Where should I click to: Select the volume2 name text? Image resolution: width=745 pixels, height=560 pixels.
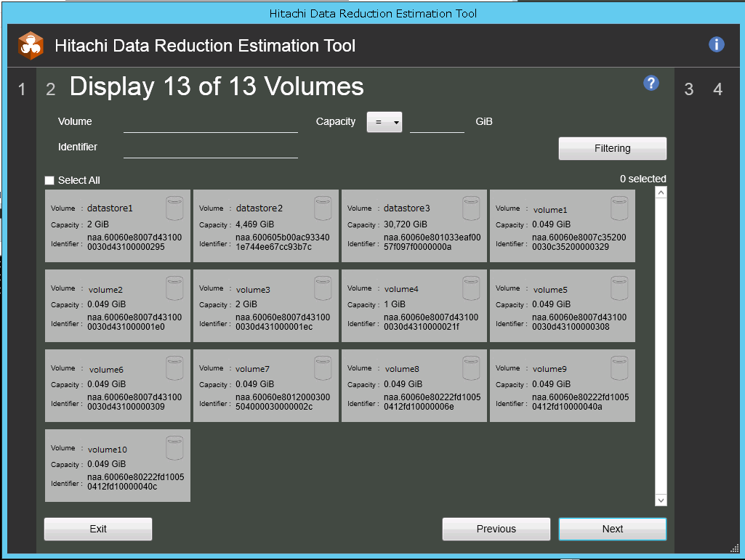pos(105,290)
